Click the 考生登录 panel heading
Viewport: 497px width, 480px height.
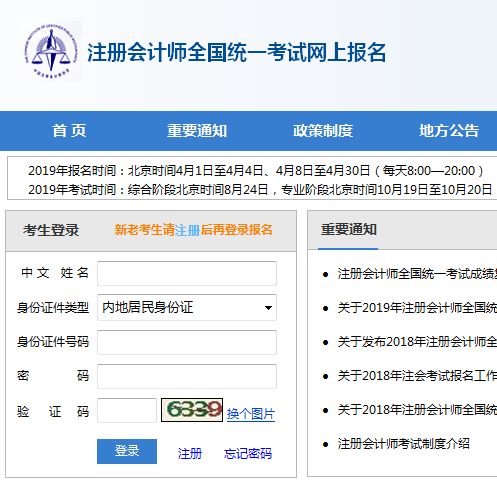coord(51,230)
